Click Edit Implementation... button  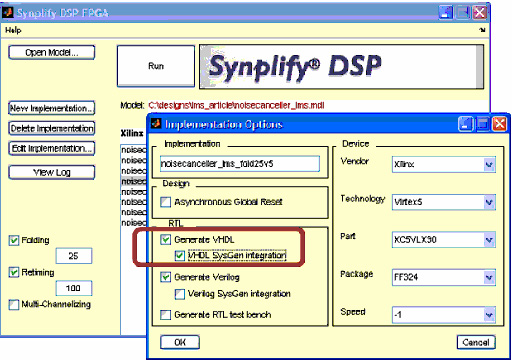(52, 148)
